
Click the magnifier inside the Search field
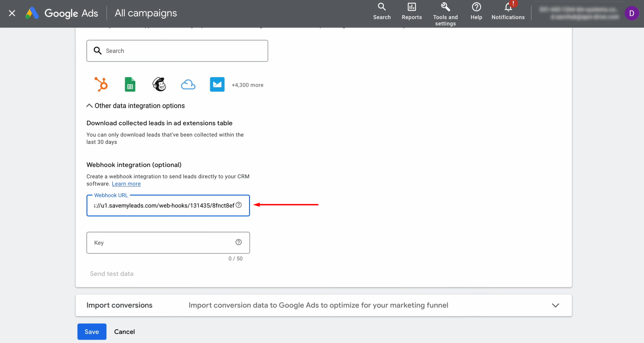coord(98,50)
